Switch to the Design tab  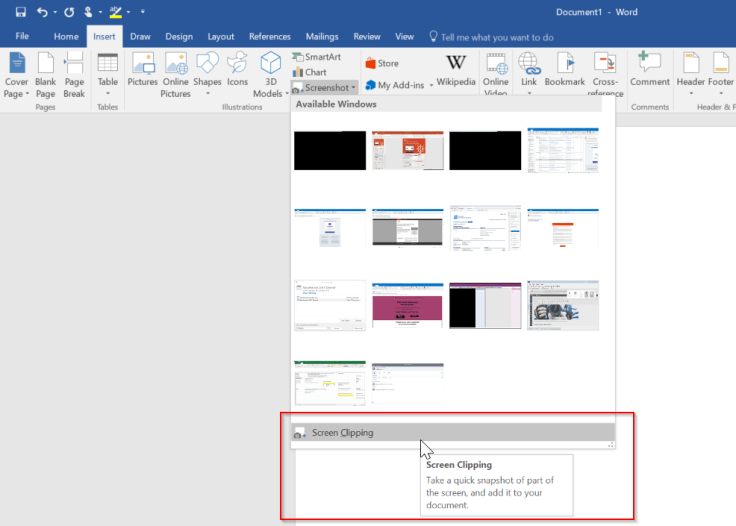(x=179, y=36)
